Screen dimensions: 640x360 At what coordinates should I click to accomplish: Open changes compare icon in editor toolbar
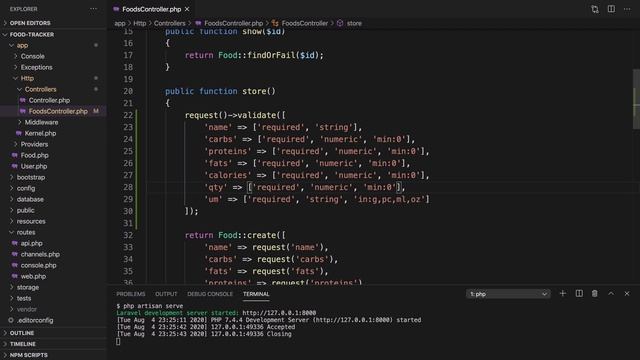coord(595,9)
